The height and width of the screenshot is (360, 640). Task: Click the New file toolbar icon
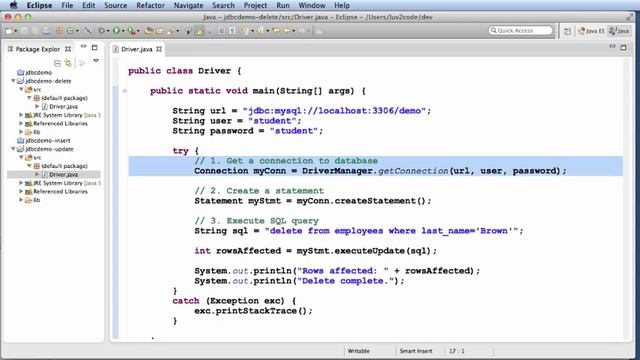[9, 31]
